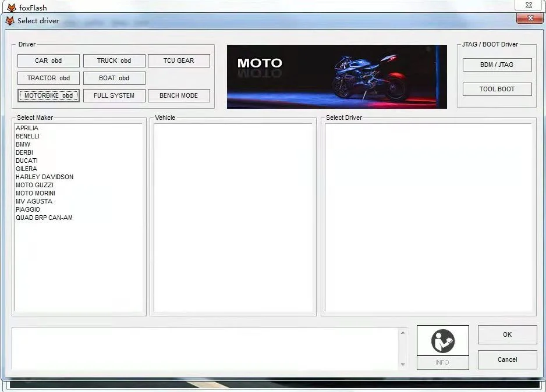The height and width of the screenshot is (392, 546).
Task: Select APRILIA in the maker list
Action: [x=27, y=128]
